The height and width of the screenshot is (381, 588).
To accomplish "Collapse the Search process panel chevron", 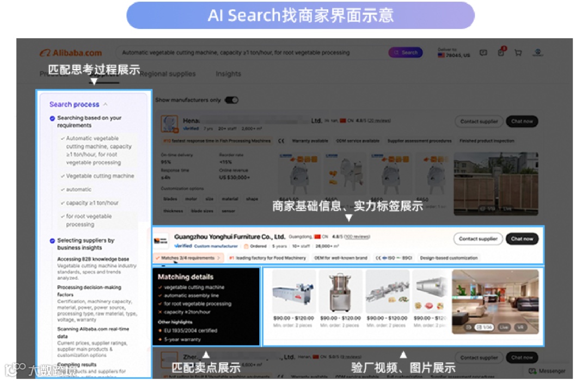I will (x=106, y=105).
